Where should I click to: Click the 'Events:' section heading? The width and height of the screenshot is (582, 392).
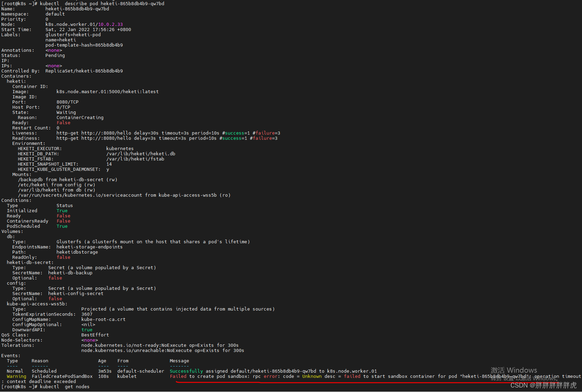(11, 356)
